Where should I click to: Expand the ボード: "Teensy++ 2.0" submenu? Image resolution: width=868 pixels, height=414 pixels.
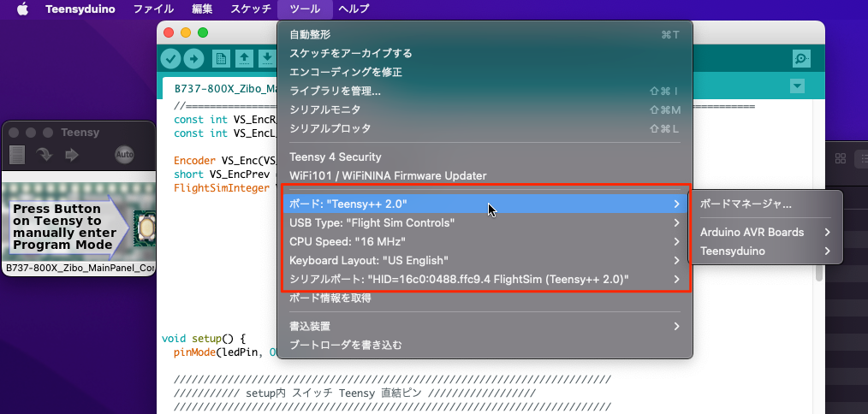coord(485,204)
